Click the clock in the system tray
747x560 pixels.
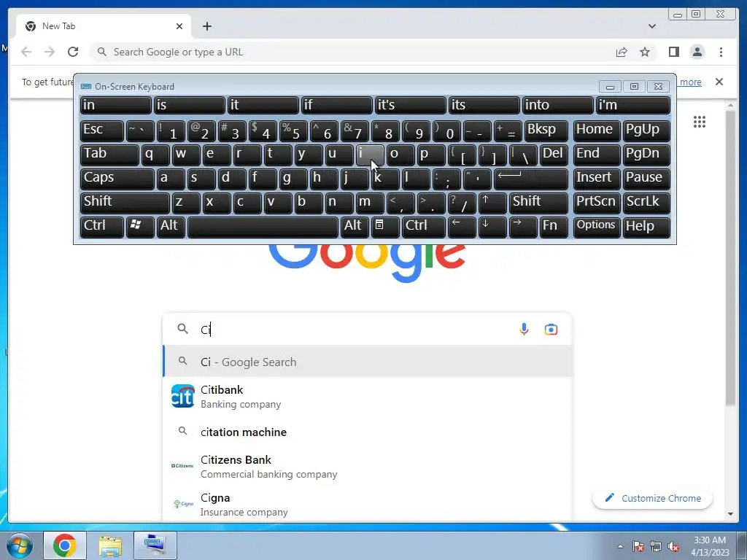(x=710, y=546)
